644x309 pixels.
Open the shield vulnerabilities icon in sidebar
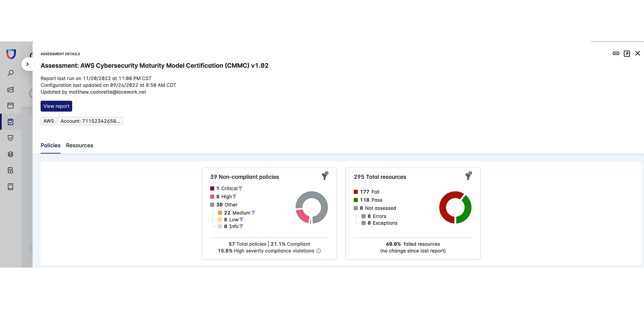(11, 138)
